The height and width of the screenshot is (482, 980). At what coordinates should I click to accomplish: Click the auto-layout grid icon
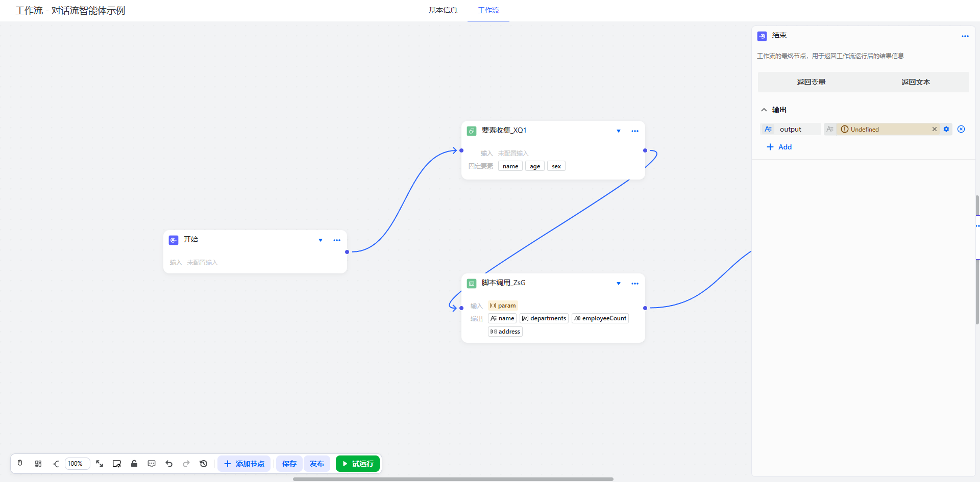coord(38,464)
